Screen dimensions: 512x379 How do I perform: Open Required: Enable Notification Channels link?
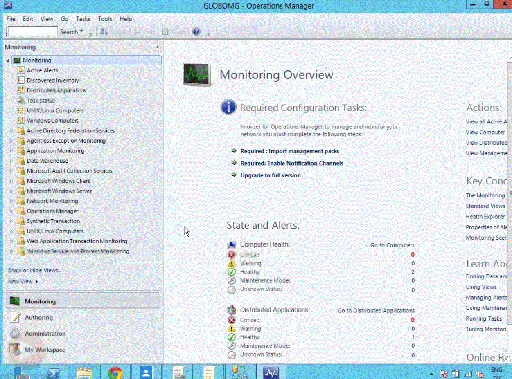[x=292, y=163]
